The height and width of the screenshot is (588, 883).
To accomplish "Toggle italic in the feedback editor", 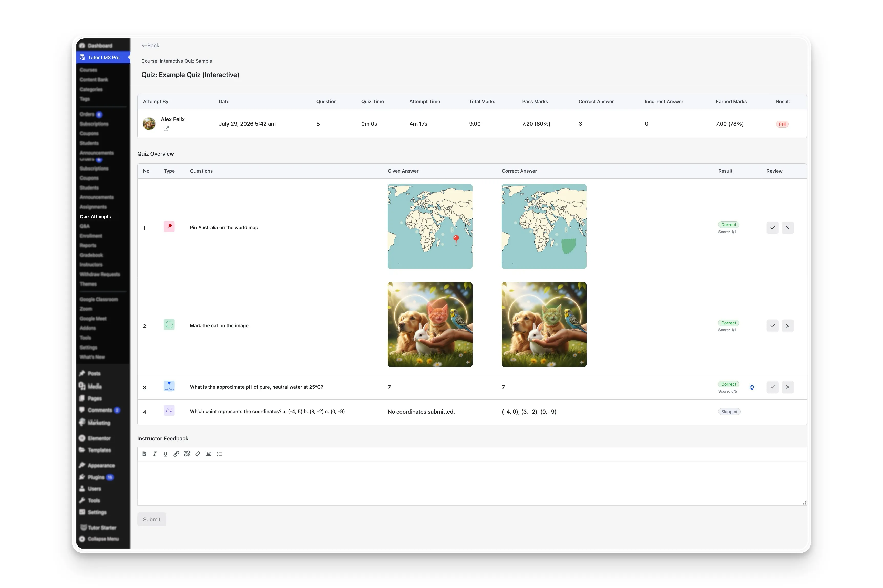I will click(x=155, y=454).
